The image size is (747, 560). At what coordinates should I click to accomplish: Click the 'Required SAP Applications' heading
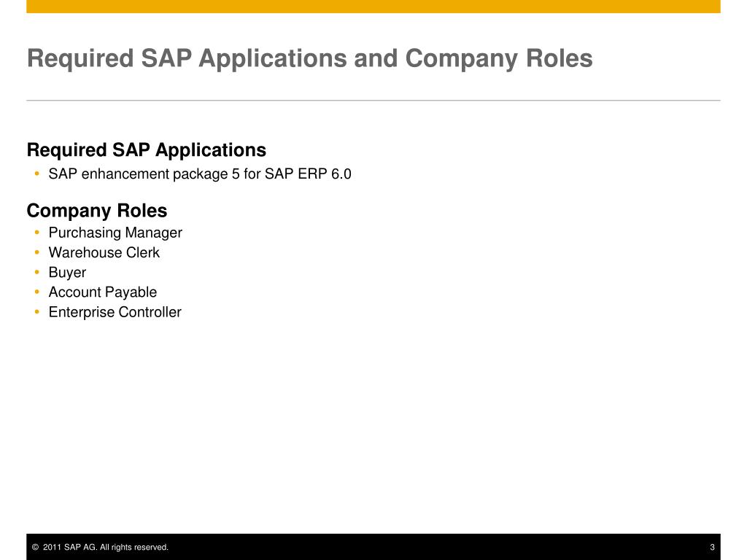click(146, 150)
